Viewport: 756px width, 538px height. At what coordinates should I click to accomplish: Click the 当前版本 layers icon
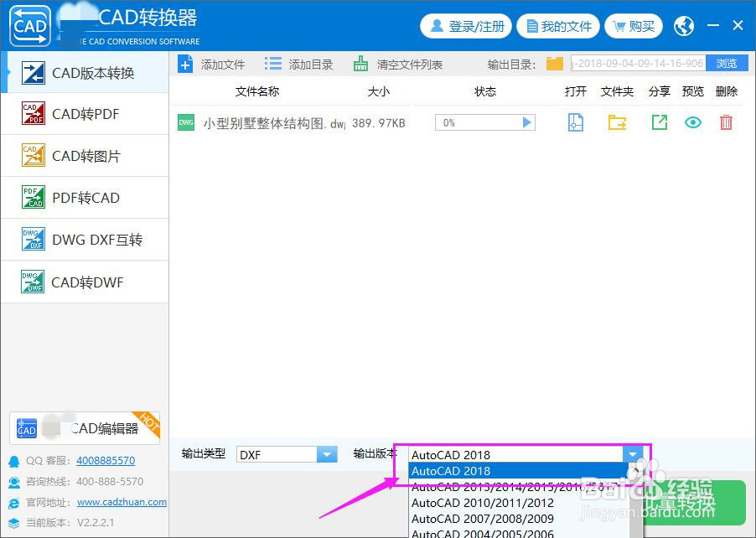(14, 523)
